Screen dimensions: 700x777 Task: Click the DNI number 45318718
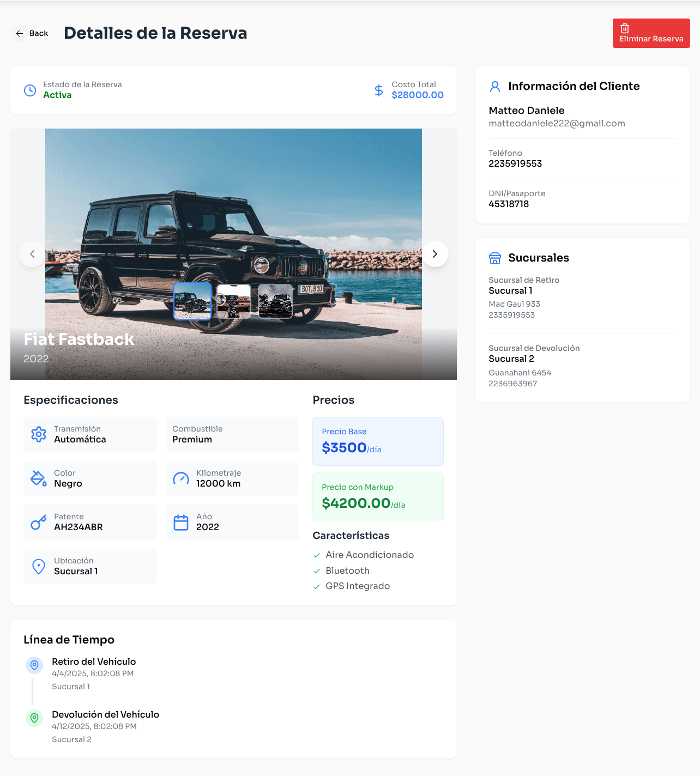tap(509, 204)
